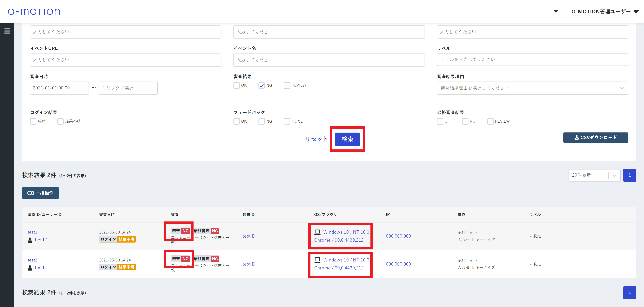Check the 成功 checkbox under ログイン結果

pyautogui.click(x=33, y=121)
